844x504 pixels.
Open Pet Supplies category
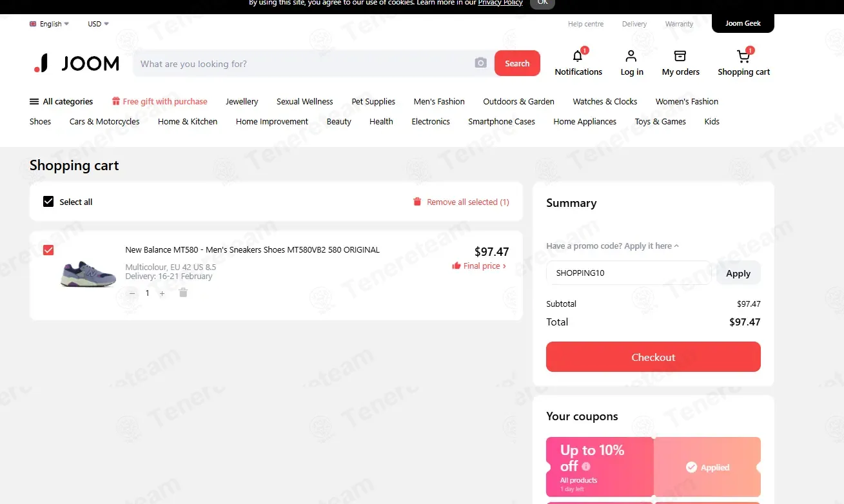click(373, 101)
